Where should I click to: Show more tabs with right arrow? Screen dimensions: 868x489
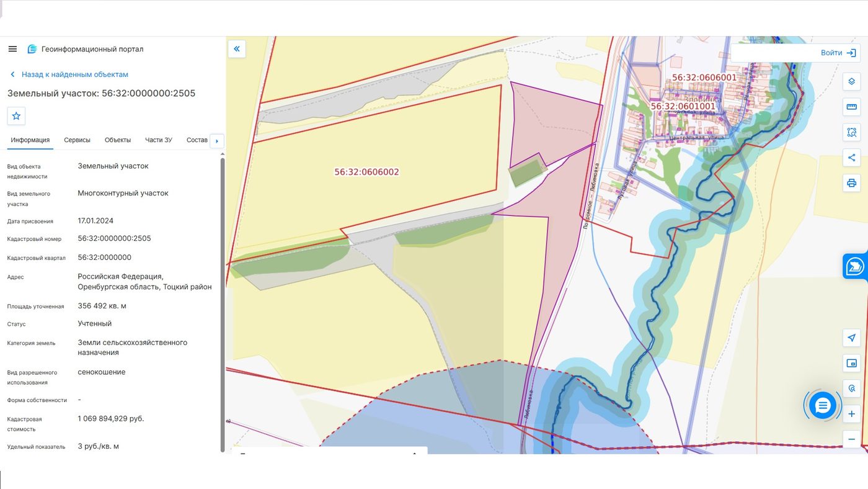point(217,141)
